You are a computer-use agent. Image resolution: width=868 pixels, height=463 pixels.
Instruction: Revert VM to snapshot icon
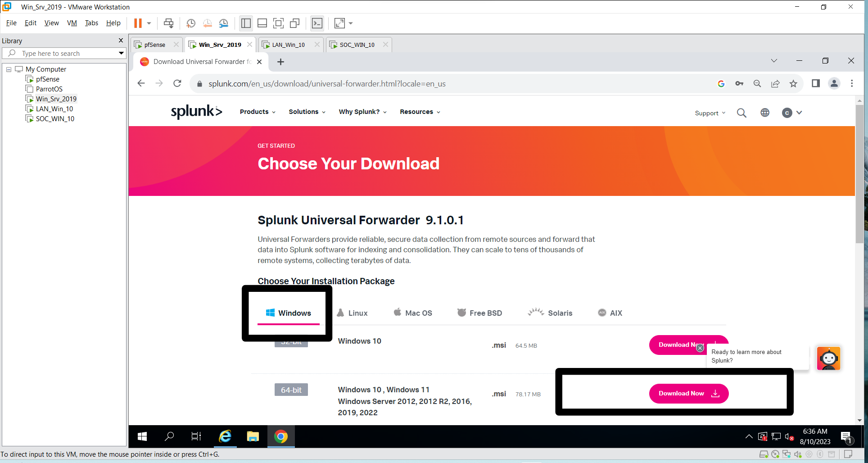[x=207, y=23]
